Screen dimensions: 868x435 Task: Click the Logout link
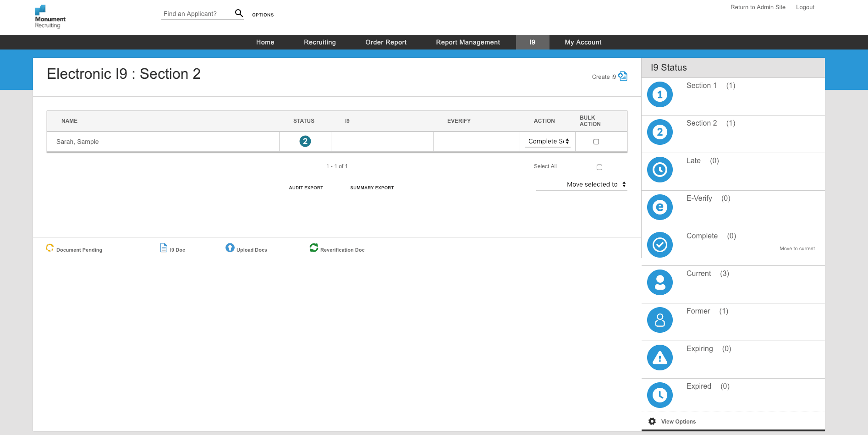coord(805,7)
